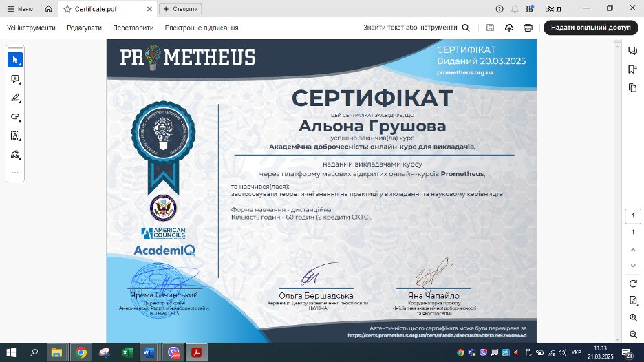Click the save floppy disk icon
The height and width of the screenshot is (362, 644).
pyautogui.click(x=490, y=28)
